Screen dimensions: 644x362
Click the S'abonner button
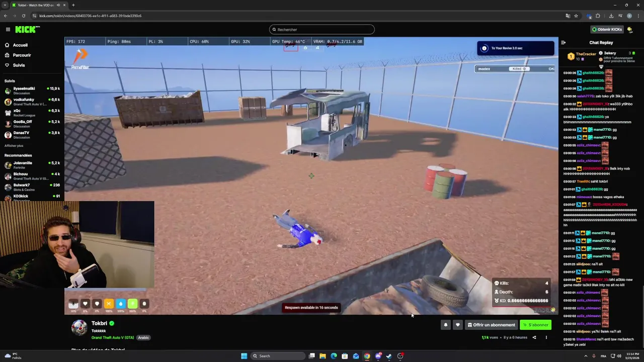tap(535, 325)
